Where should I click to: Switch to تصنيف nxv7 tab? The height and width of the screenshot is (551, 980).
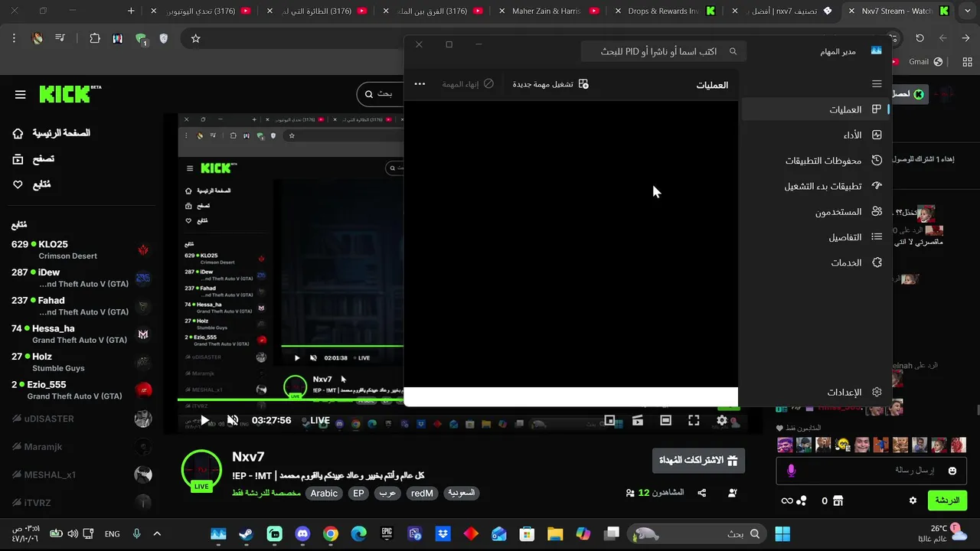click(782, 11)
